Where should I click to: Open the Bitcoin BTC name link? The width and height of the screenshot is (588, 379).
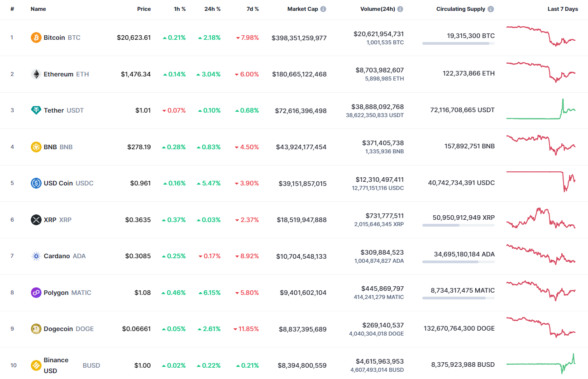[x=55, y=38]
